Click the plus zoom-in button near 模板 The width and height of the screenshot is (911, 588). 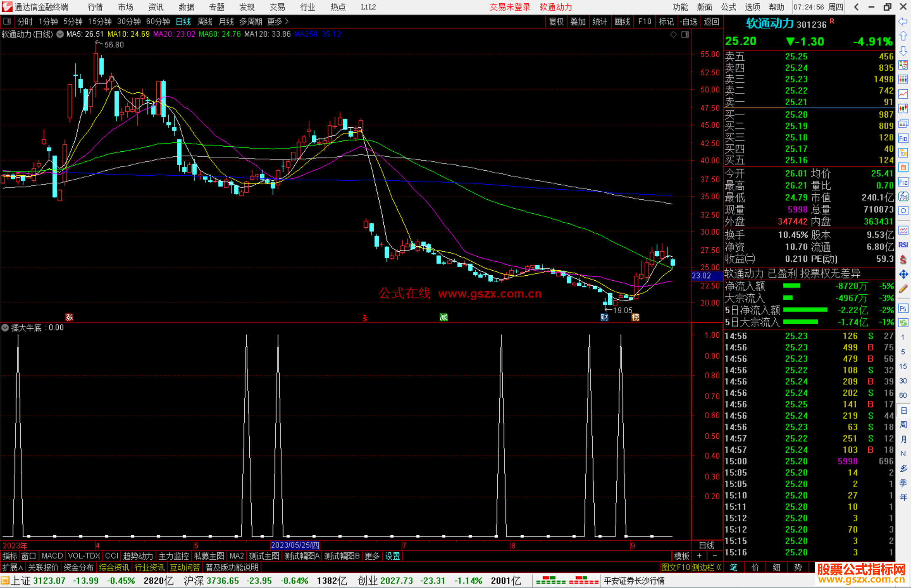[699, 556]
